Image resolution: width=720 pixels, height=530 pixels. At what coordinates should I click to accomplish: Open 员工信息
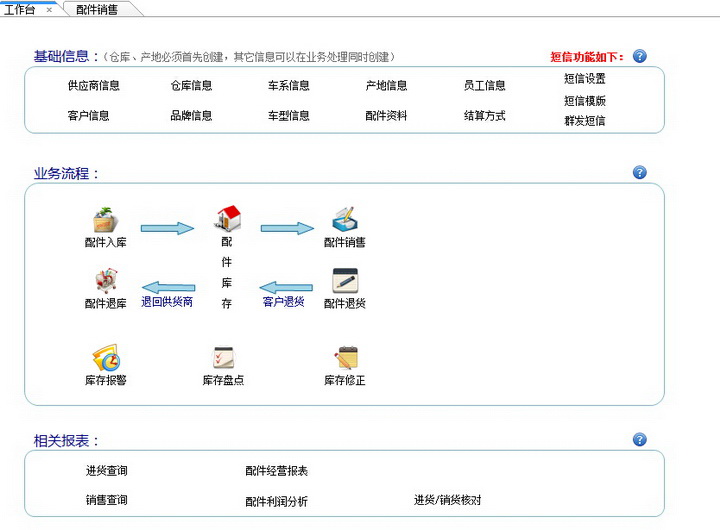click(484, 85)
